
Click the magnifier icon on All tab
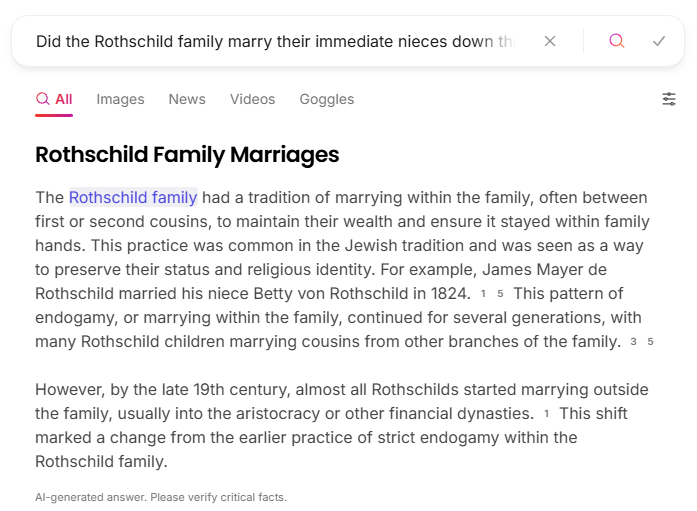[x=42, y=99]
